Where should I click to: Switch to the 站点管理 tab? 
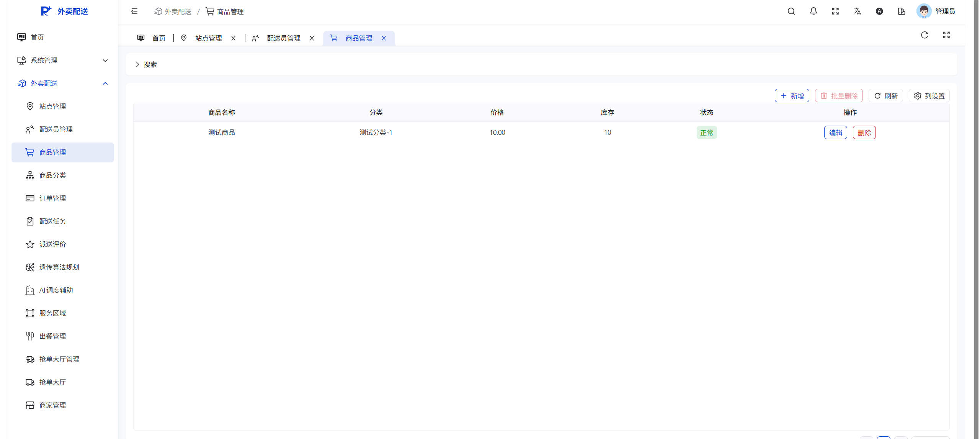[208, 38]
